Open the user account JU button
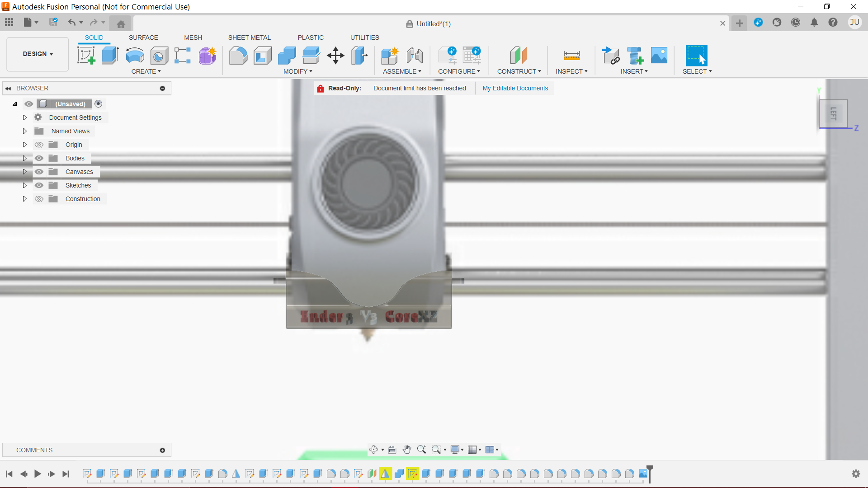Screen dimensions: 868x488 point(854,22)
